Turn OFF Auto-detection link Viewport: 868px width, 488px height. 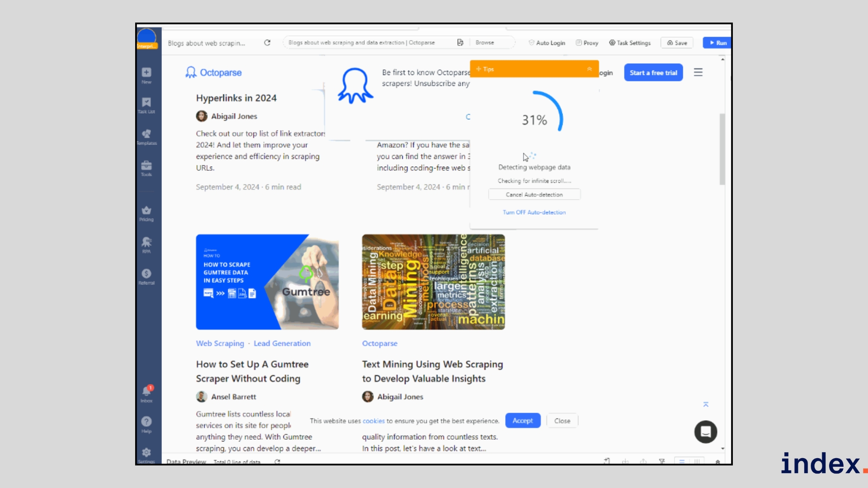click(534, 212)
